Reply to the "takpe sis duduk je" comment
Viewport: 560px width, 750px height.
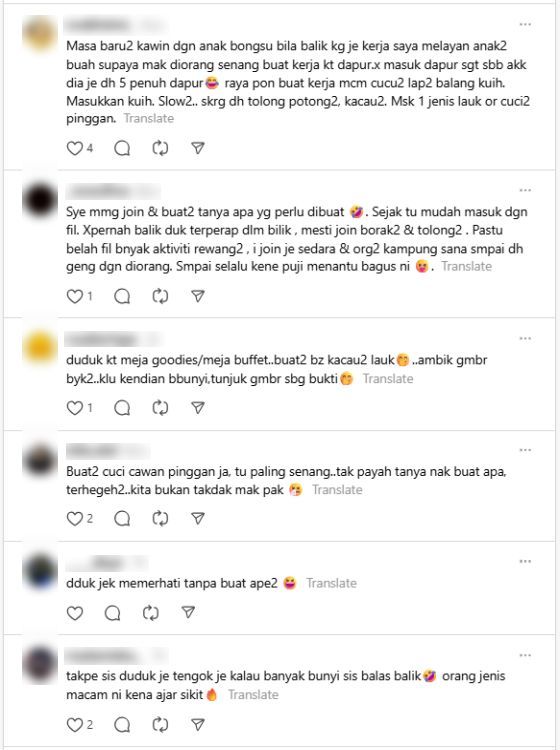(122, 725)
